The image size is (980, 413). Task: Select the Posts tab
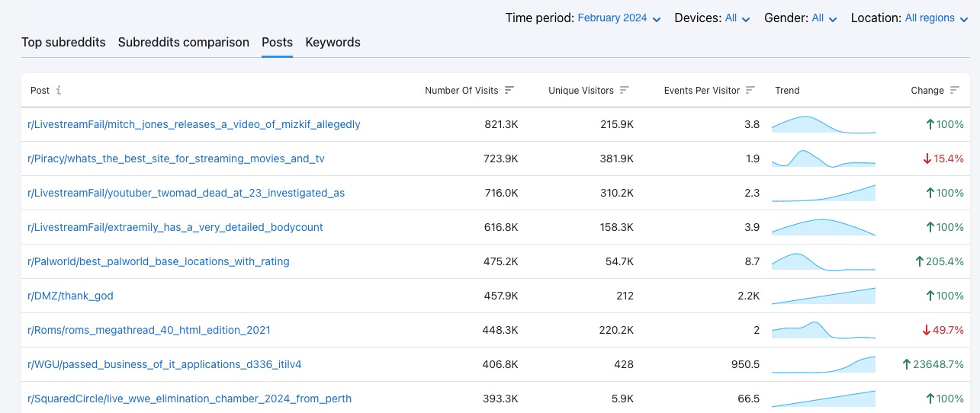[277, 42]
